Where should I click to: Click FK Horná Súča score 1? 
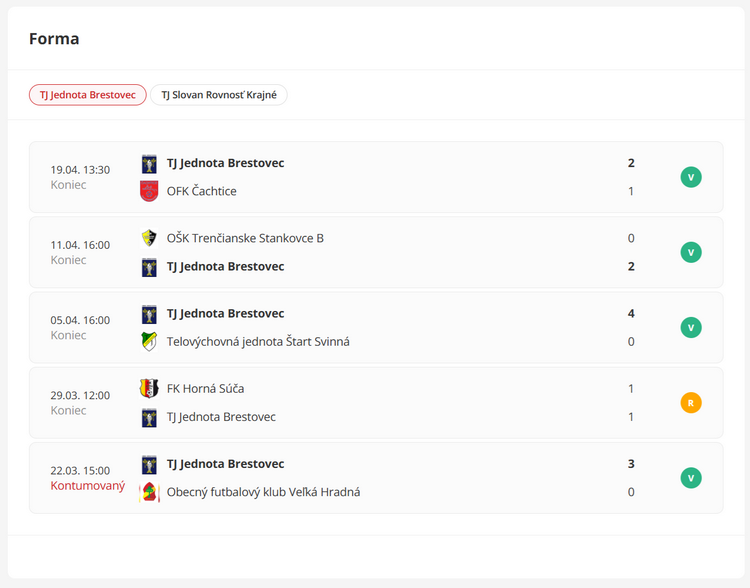pyautogui.click(x=631, y=388)
